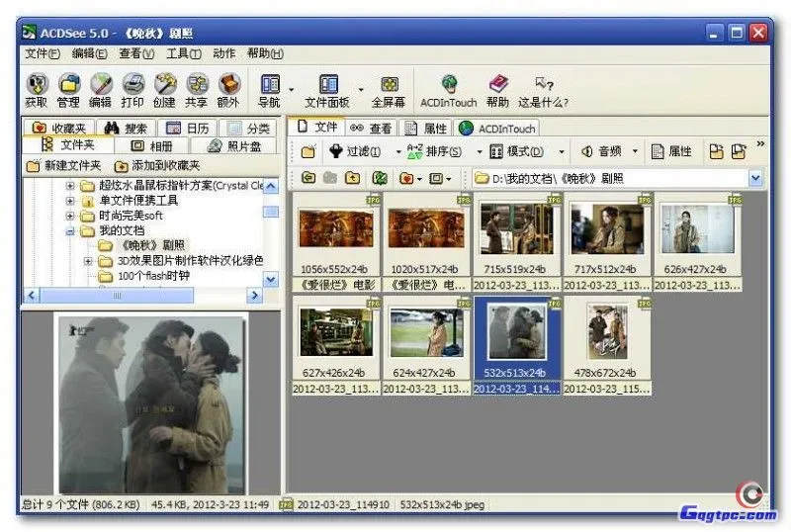Click the 模式 mode button

click(516, 151)
